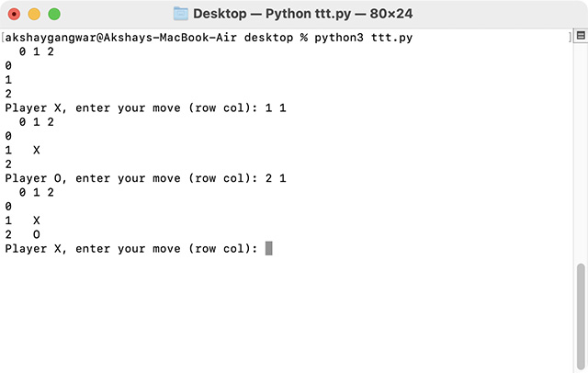Click the O mark in the last board
Screen dimensions: 588x373
click(x=37, y=234)
